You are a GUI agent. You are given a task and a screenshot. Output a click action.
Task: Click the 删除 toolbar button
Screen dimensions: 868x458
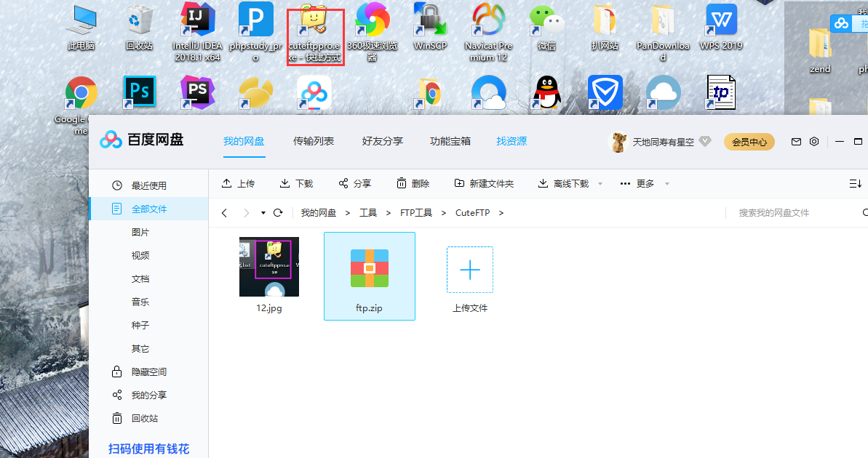tap(413, 184)
